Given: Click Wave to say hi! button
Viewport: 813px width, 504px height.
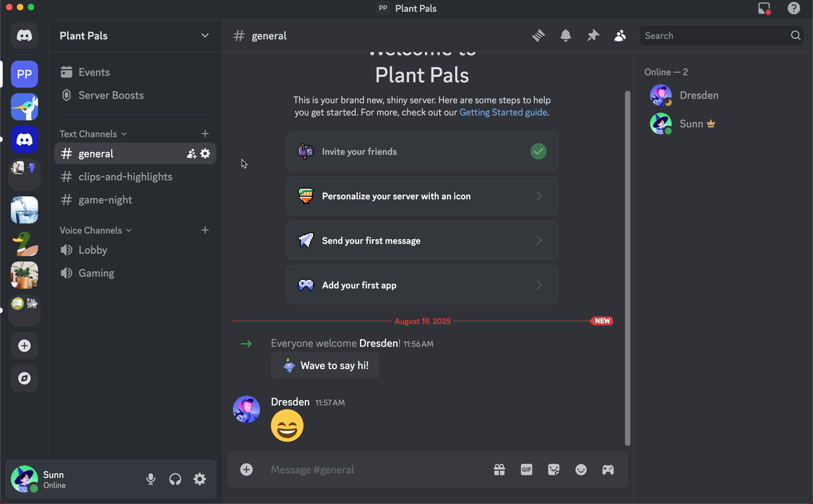Looking at the screenshot, I should click(x=325, y=365).
